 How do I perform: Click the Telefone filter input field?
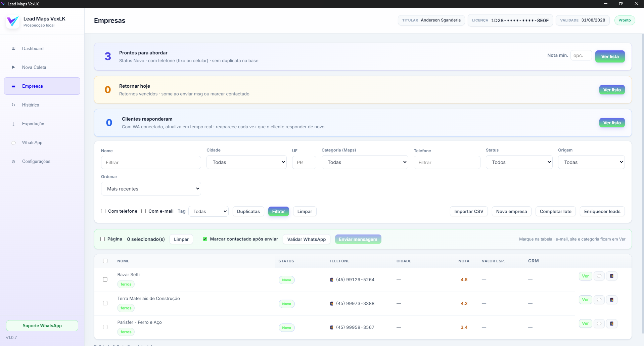coord(447,163)
